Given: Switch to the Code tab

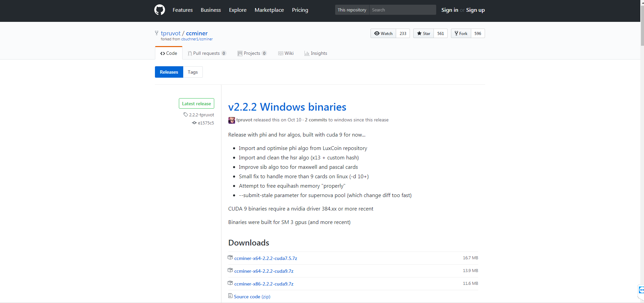Looking at the screenshot, I should (x=169, y=53).
